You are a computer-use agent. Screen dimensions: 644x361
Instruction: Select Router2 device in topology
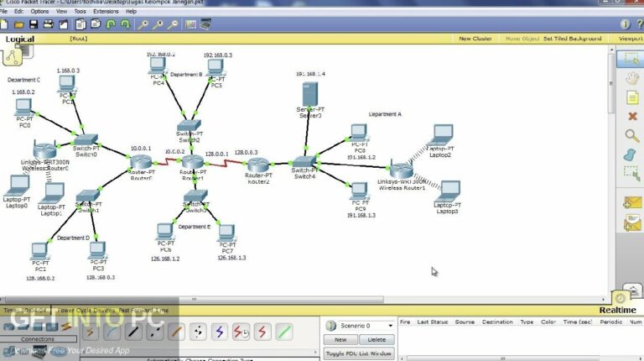258,165
